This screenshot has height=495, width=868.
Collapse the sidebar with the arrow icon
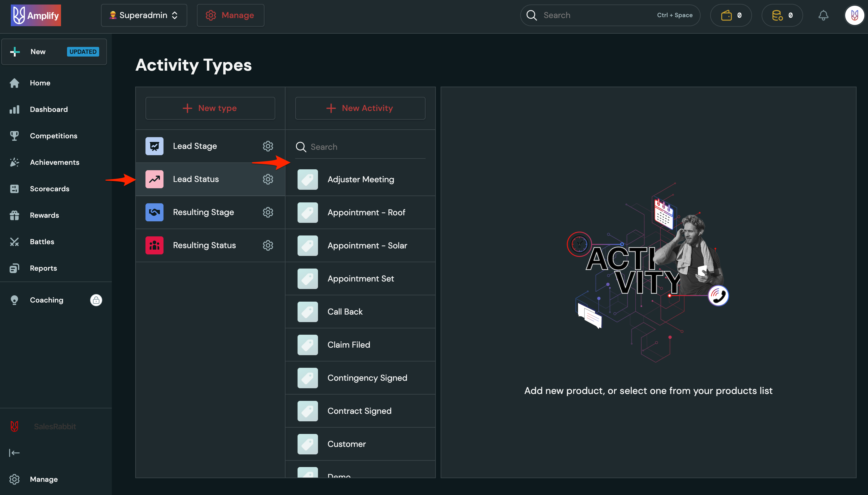click(14, 453)
